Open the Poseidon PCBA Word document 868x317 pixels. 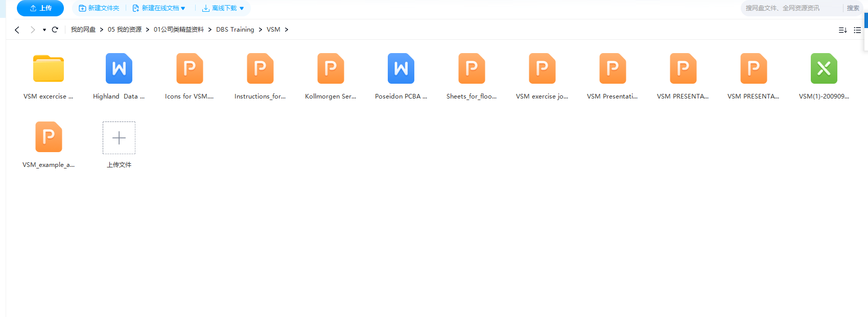tap(401, 68)
